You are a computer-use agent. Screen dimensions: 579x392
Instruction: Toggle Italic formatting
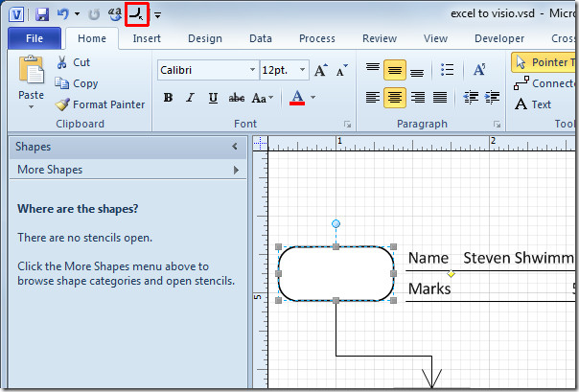[191, 98]
